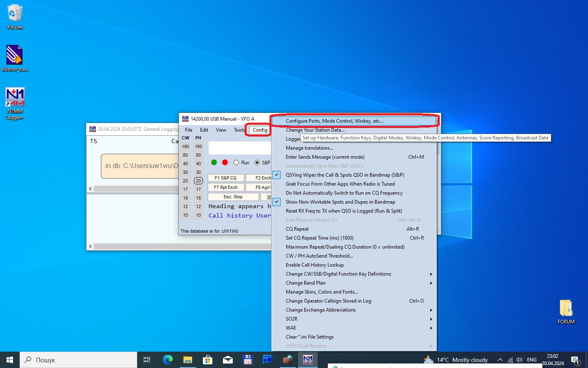Expand the WAE submenu
Screen dimensions: 588x368
pos(354,328)
